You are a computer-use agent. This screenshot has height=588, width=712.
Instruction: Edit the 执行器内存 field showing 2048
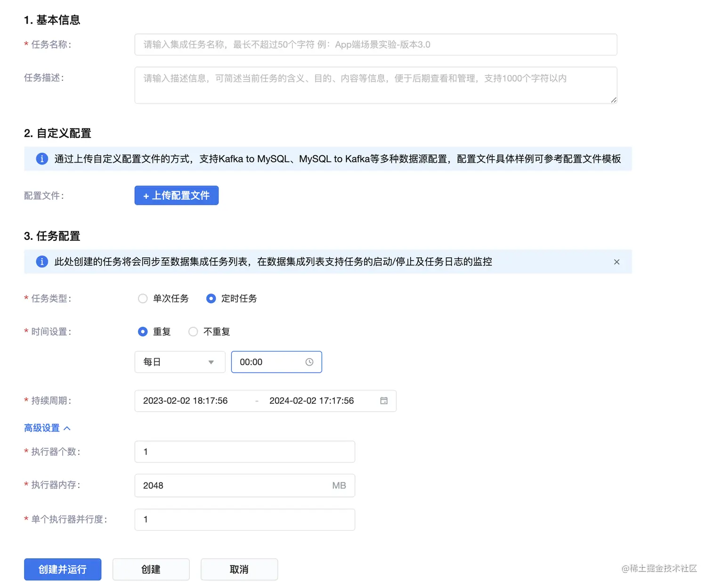point(245,485)
